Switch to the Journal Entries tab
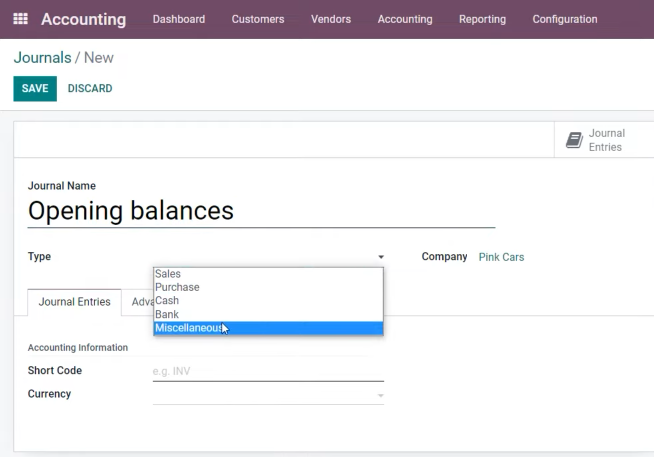 click(75, 302)
